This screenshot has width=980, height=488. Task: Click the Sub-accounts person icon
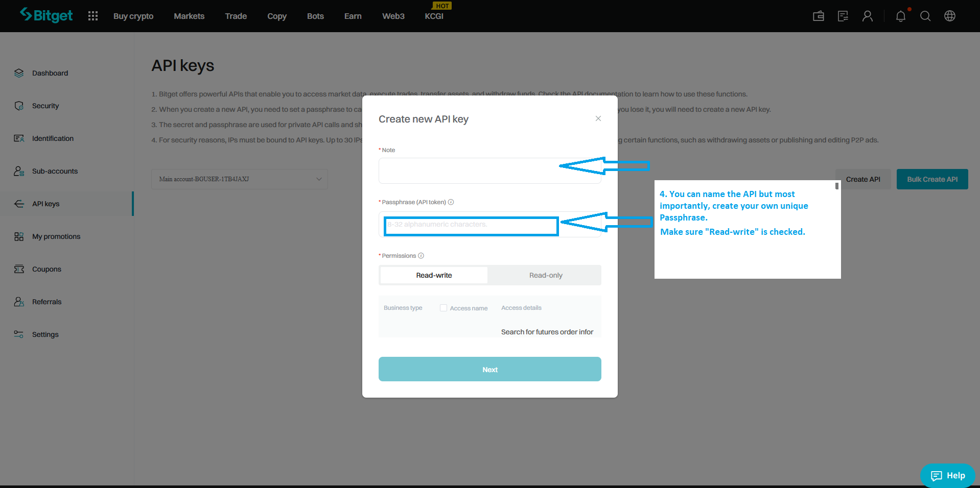(x=19, y=171)
